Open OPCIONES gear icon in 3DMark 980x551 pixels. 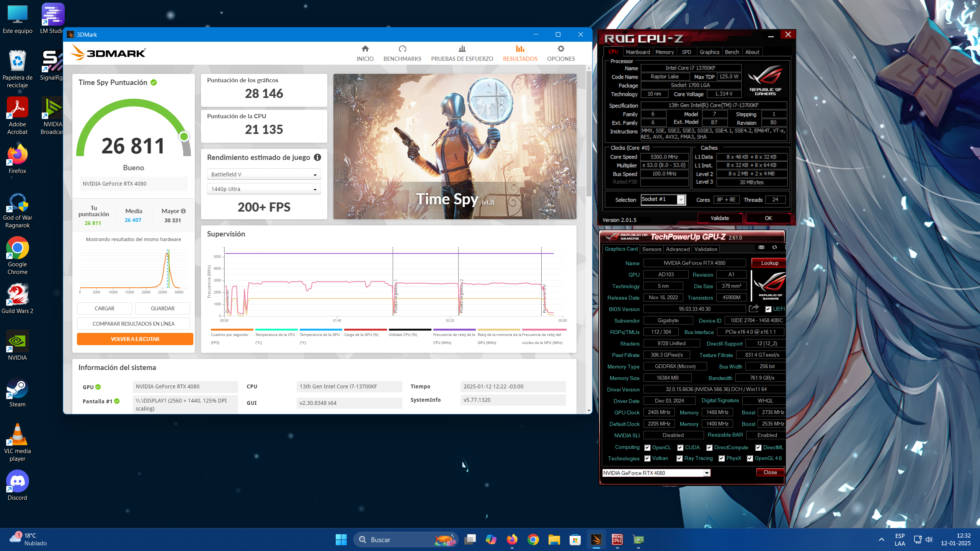pyautogui.click(x=561, y=49)
